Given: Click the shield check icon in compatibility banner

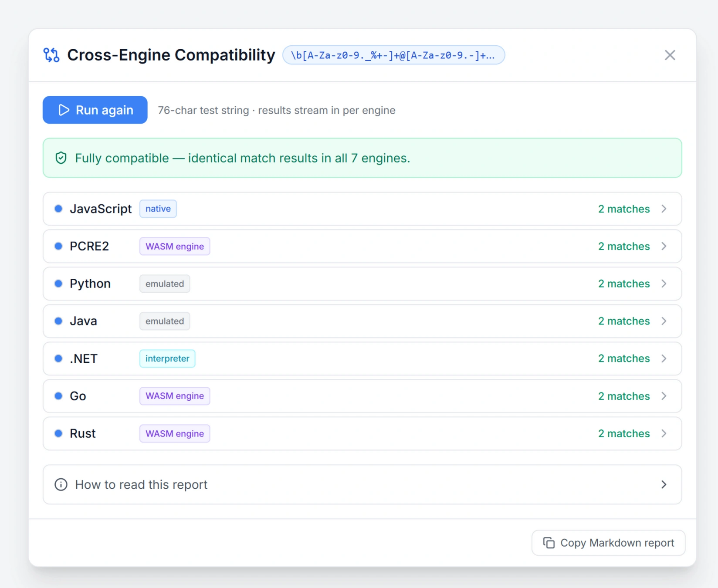Looking at the screenshot, I should tap(61, 158).
